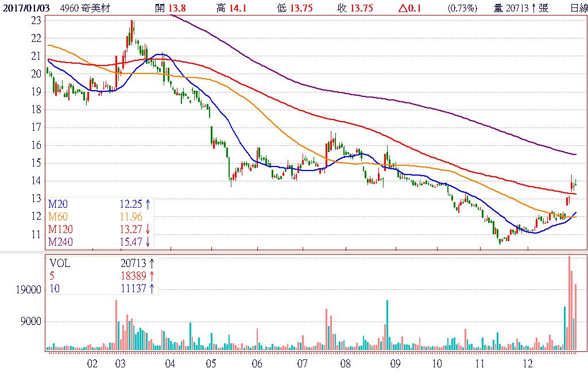Toggle the M60 orange moving average legend
The width and height of the screenshot is (588, 380).
[x=57, y=216]
